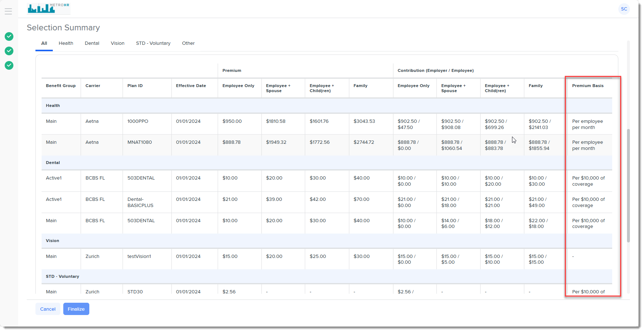Click the testVision1 plan cell
644x332 pixels.
click(139, 256)
